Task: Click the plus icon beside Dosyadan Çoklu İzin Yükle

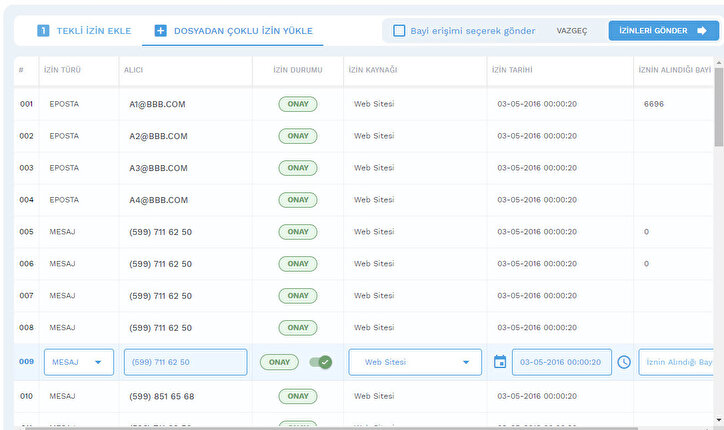Action: click(160, 31)
